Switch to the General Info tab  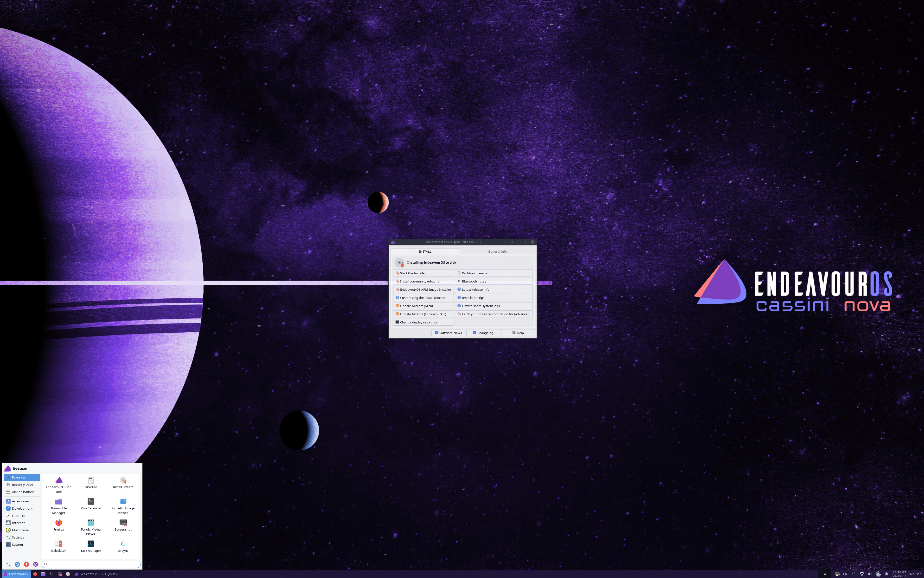point(497,251)
